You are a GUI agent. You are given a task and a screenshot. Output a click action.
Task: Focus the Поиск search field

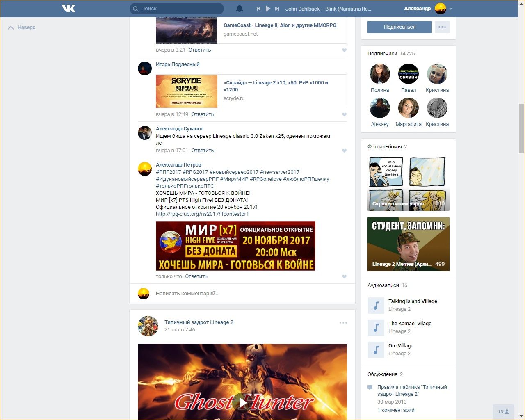point(177,9)
